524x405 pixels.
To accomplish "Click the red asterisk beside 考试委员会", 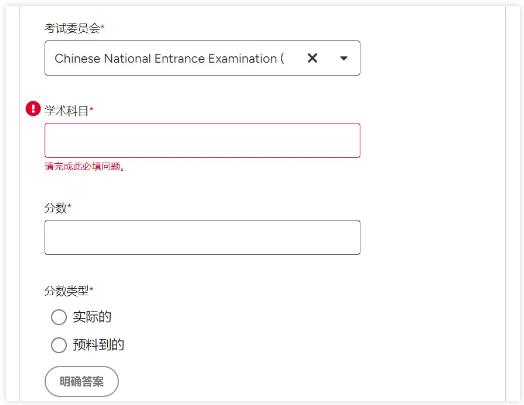I will pos(103,26).
